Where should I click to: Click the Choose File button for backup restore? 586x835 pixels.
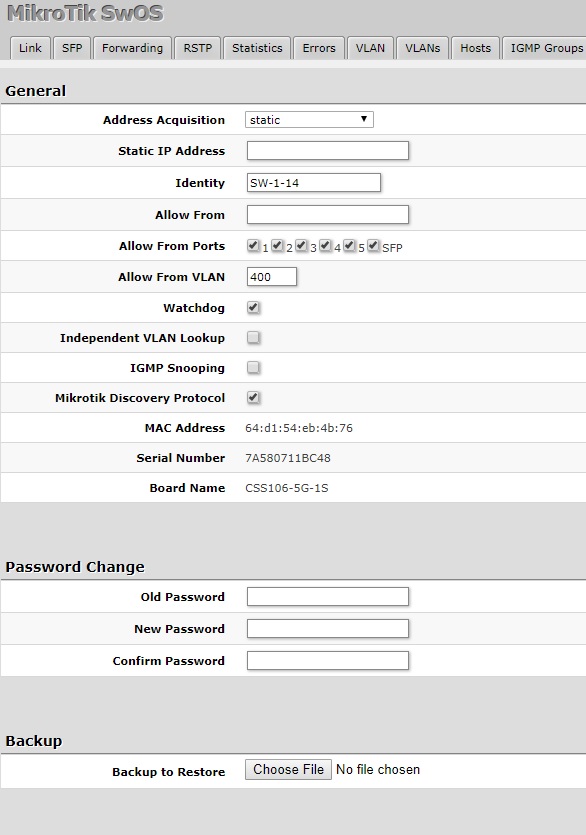tap(288, 769)
